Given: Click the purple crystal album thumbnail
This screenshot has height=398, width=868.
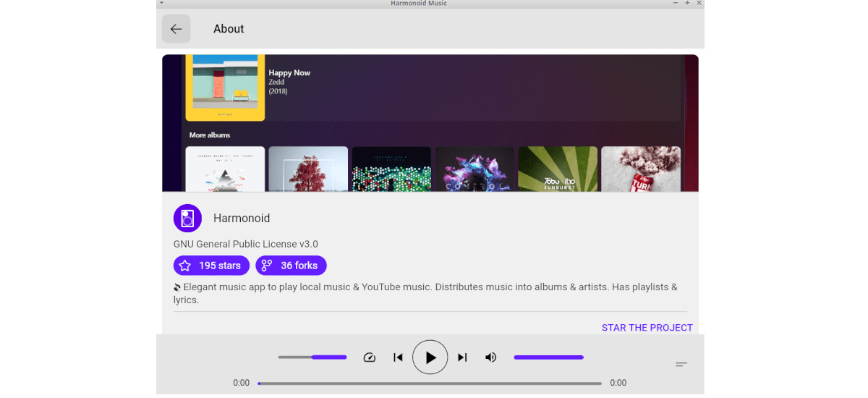Looking at the screenshot, I should 475,169.
